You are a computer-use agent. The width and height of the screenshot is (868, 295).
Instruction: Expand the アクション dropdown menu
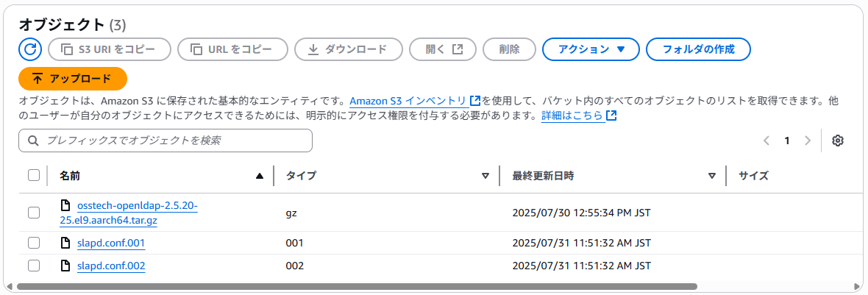(x=591, y=49)
